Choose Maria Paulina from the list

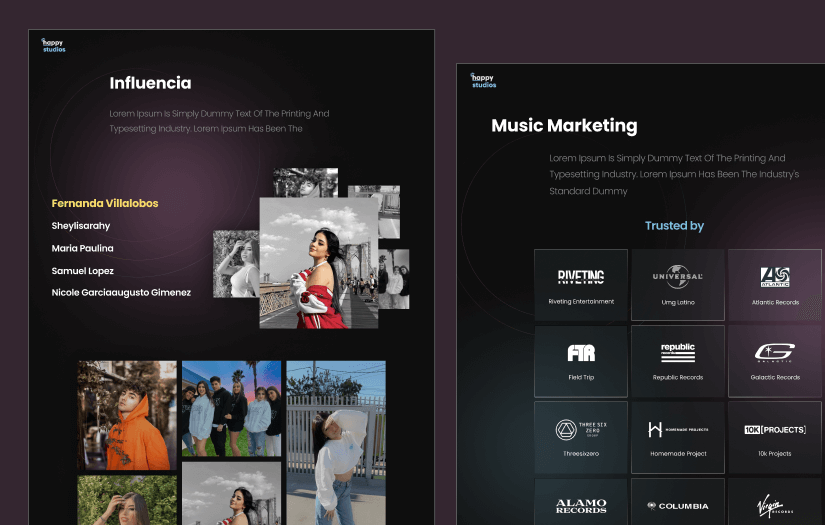tap(82, 248)
